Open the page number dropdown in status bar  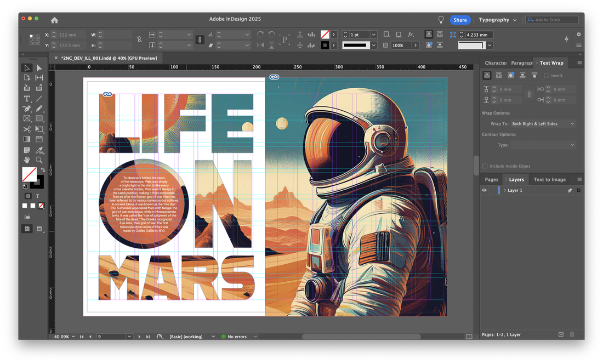129,337
